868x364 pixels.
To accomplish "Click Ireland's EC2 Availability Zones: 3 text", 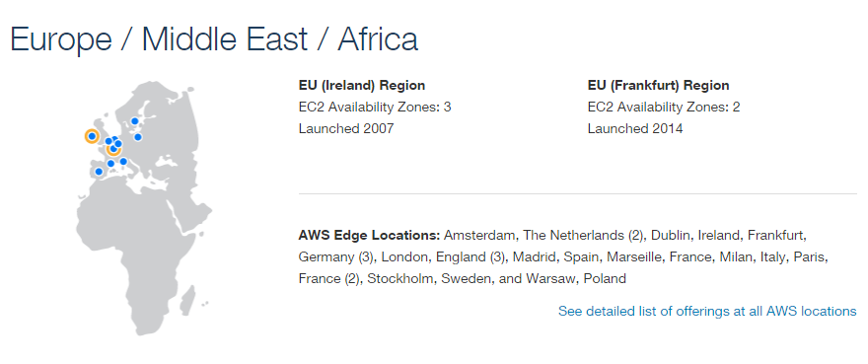I will tap(375, 107).
